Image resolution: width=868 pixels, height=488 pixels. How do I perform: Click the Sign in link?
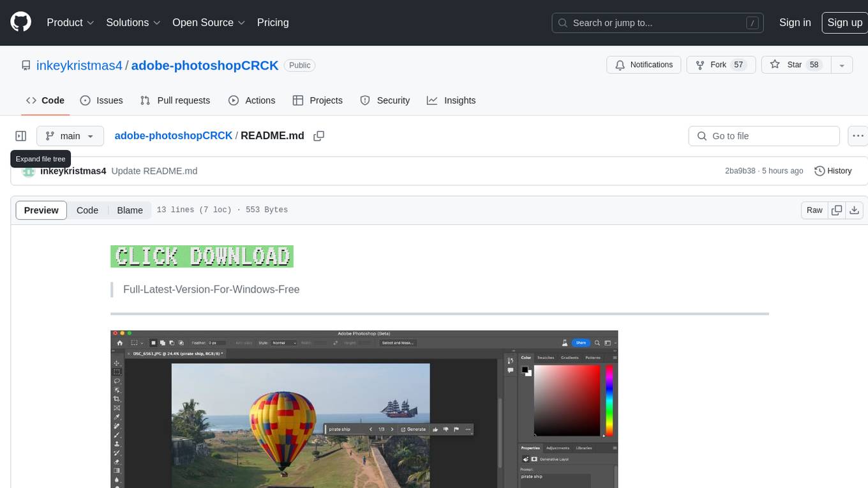795,22
